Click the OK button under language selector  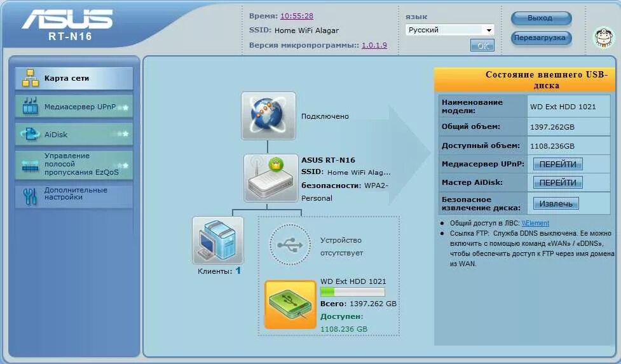[x=482, y=46]
